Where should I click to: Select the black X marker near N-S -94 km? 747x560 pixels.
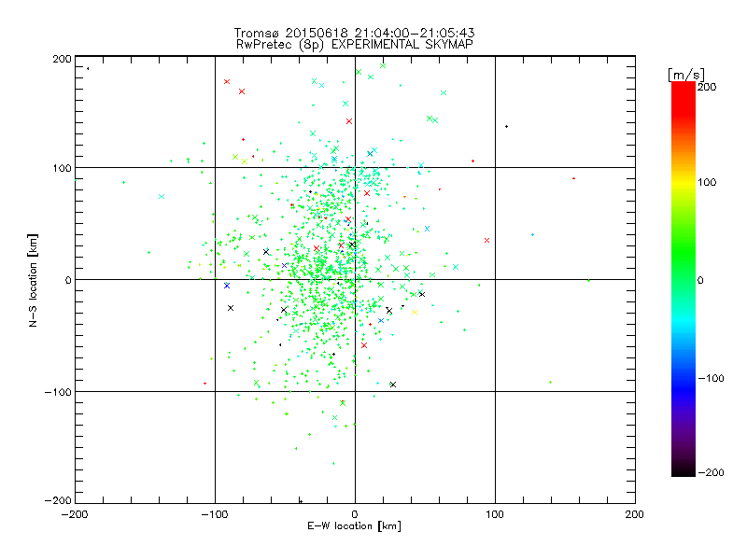pyautogui.click(x=393, y=385)
